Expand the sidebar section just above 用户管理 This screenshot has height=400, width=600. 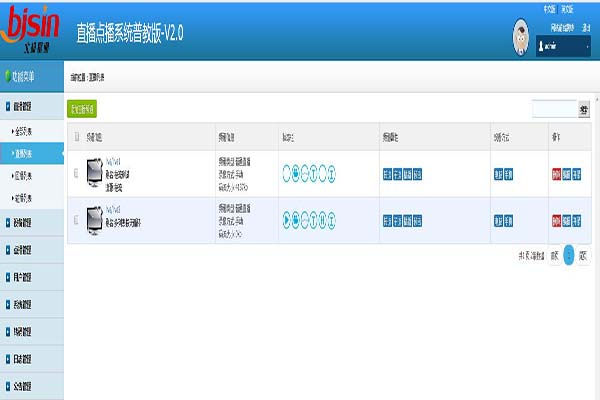[32, 250]
